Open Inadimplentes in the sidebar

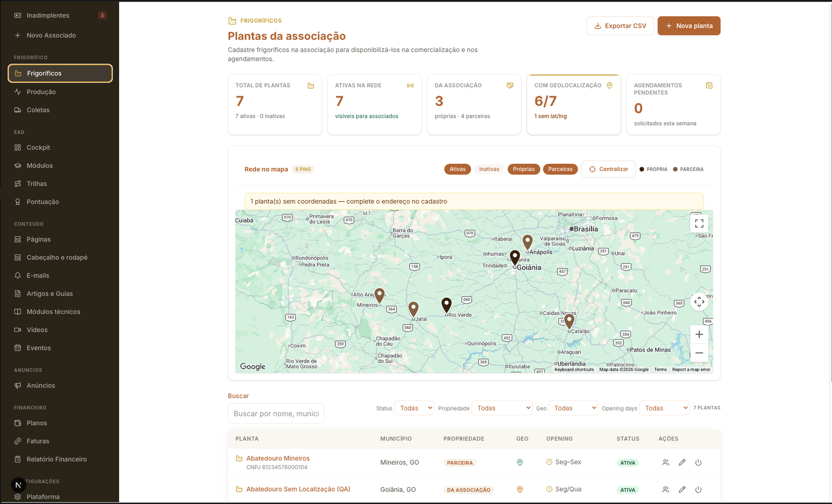(60, 16)
